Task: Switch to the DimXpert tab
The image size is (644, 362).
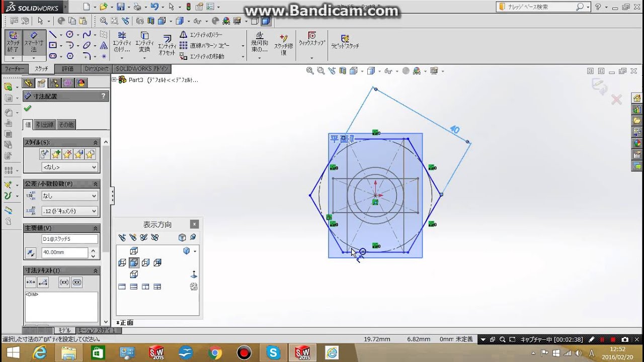Action: pos(97,69)
